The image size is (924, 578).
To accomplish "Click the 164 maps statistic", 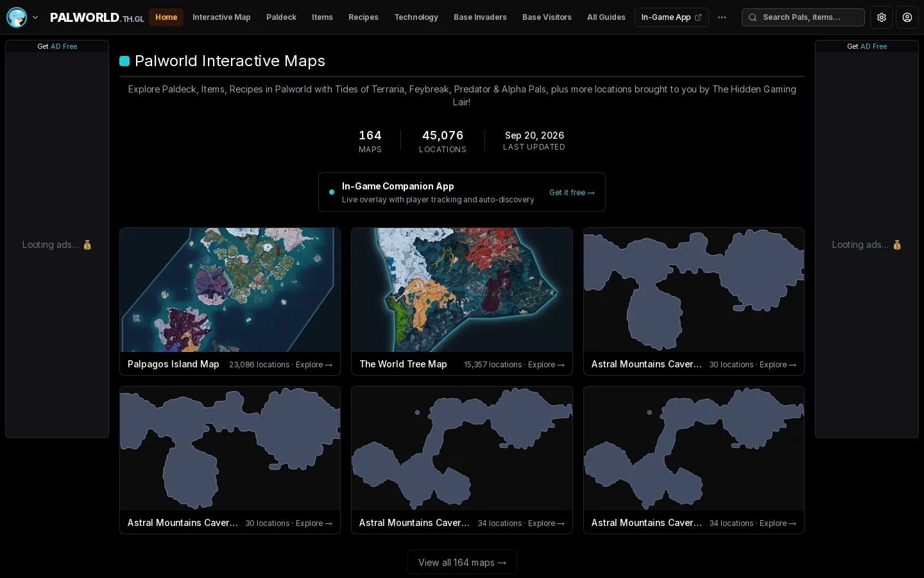I will tap(370, 141).
